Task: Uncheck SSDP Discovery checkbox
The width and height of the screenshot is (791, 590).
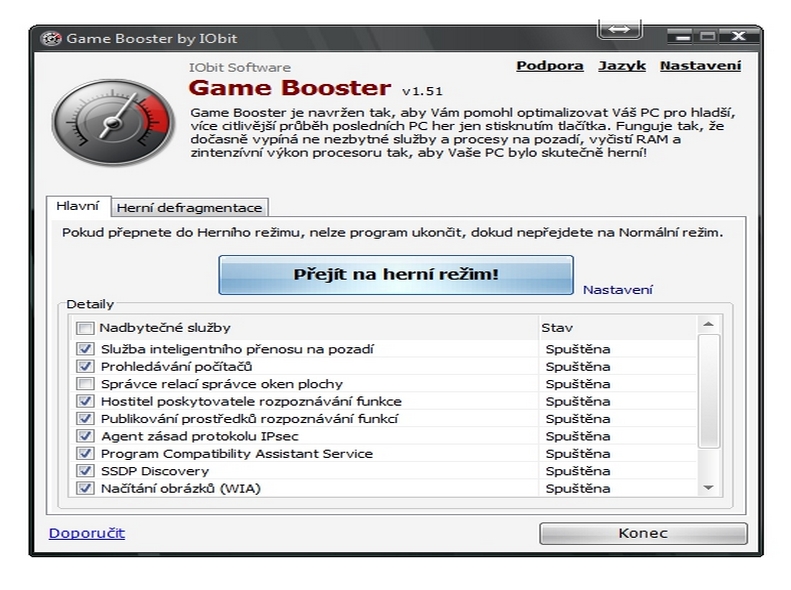Action: (85, 471)
